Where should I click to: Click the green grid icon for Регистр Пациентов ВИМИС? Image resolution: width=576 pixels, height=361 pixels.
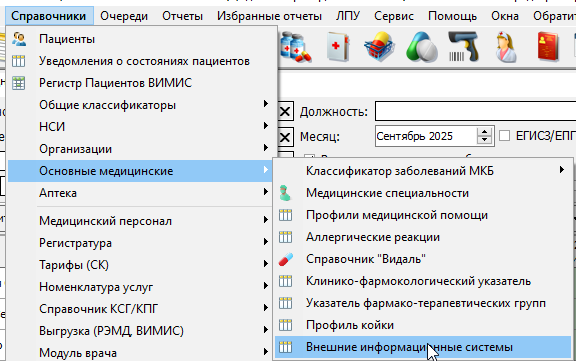pos(18,83)
